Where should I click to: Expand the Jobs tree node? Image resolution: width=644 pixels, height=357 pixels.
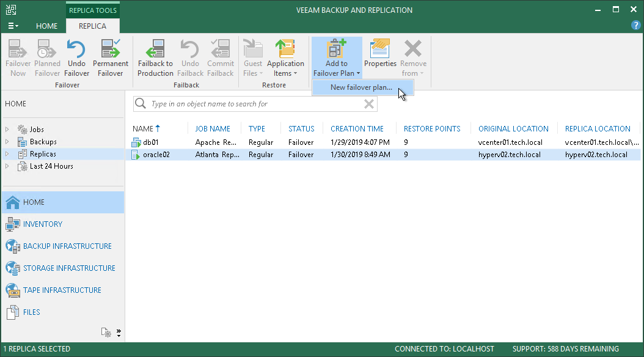(x=7, y=130)
